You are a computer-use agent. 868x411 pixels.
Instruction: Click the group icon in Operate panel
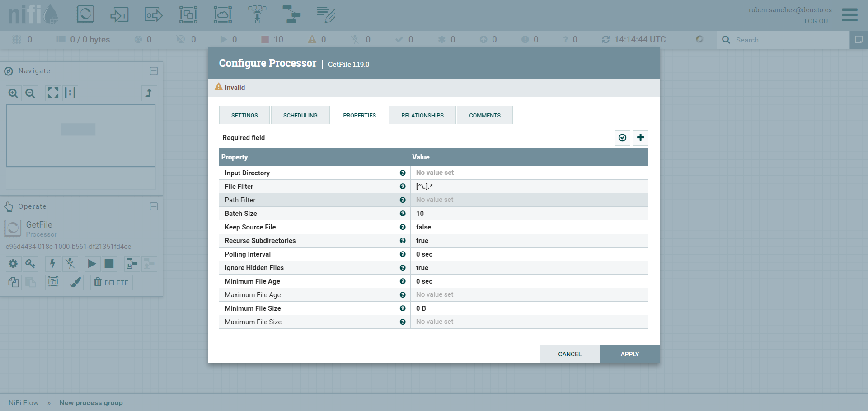[x=53, y=282]
